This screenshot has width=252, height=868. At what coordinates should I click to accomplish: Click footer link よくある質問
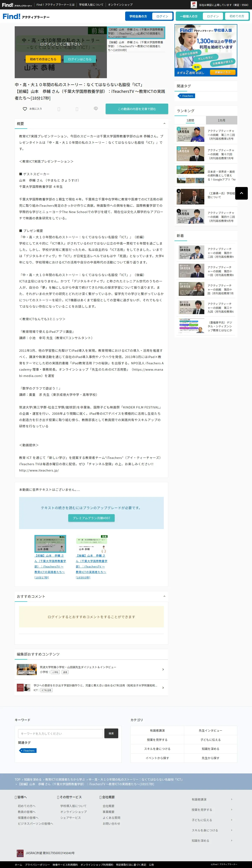[112, 817]
